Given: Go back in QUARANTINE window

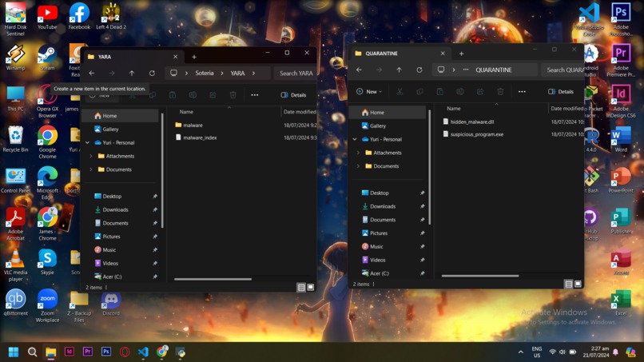Looking at the screenshot, I should click(x=359, y=70).
